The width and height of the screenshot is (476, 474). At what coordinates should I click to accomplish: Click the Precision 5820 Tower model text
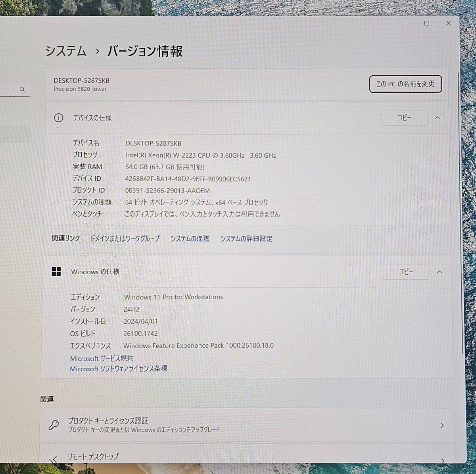click(x=80, y=89)
